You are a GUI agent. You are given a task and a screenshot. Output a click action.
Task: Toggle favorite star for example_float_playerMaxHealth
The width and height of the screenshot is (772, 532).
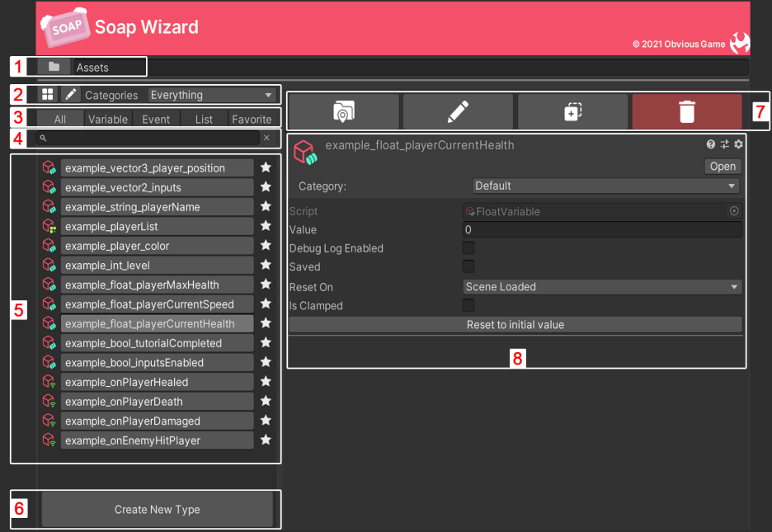point(266,284)
